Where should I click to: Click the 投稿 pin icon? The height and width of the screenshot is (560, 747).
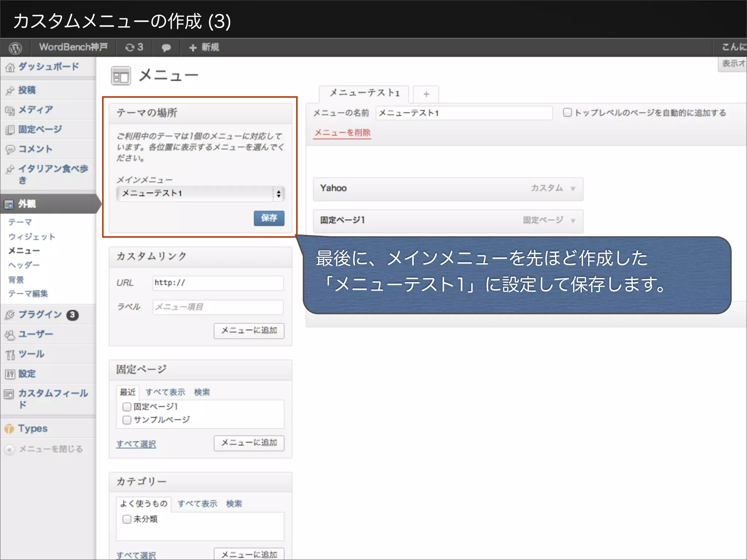(x=10, y=90)
